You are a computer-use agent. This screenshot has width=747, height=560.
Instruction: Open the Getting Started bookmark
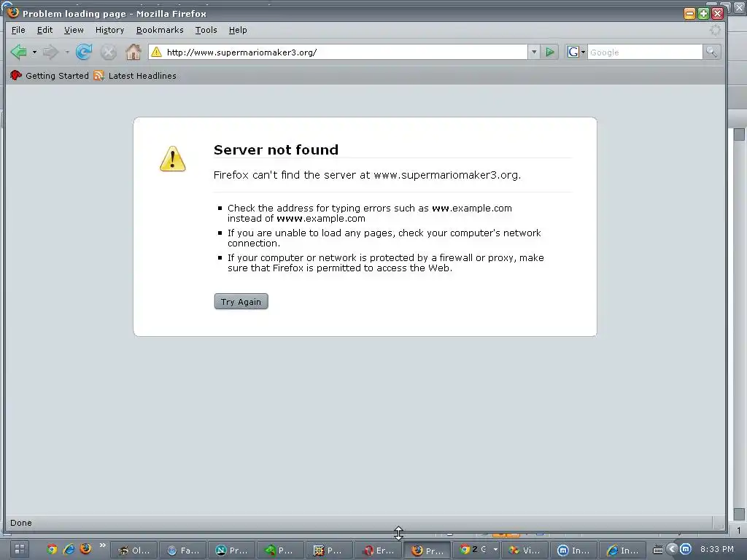50,75
